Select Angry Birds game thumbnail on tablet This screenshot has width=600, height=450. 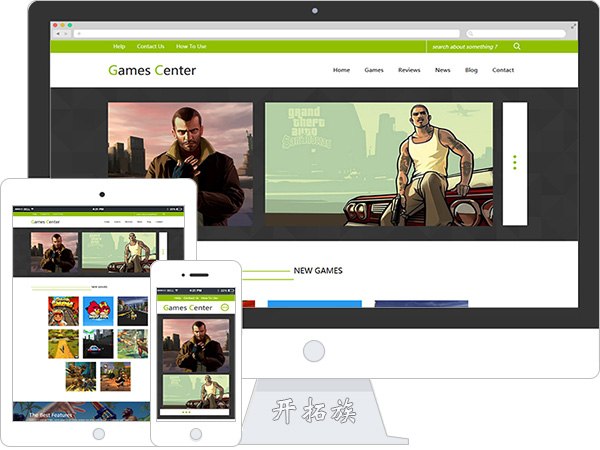coord(98,311)
